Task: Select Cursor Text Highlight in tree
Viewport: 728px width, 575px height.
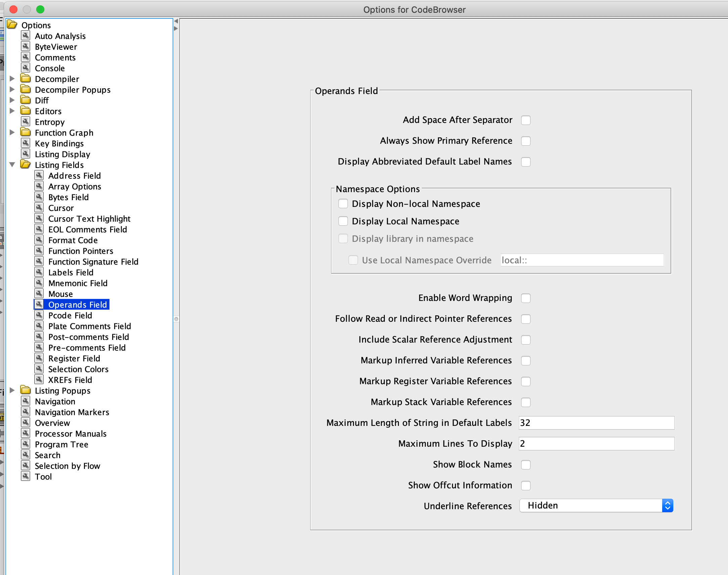Action: coord(89,219)
